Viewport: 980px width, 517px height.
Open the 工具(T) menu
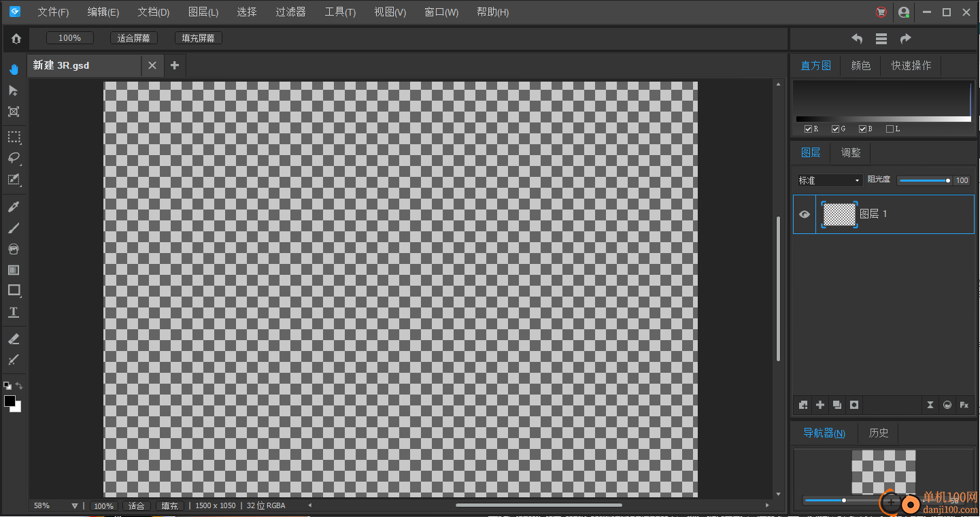(x=340, y=12)
